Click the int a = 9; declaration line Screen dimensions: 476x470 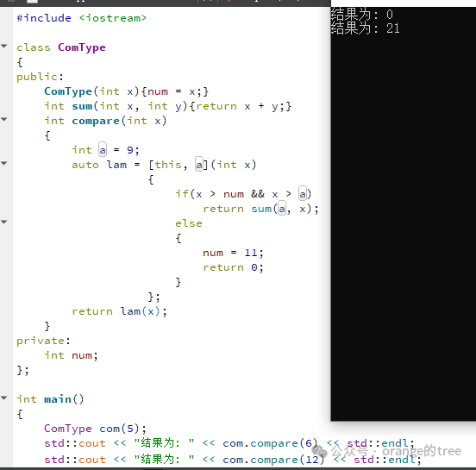105,150
